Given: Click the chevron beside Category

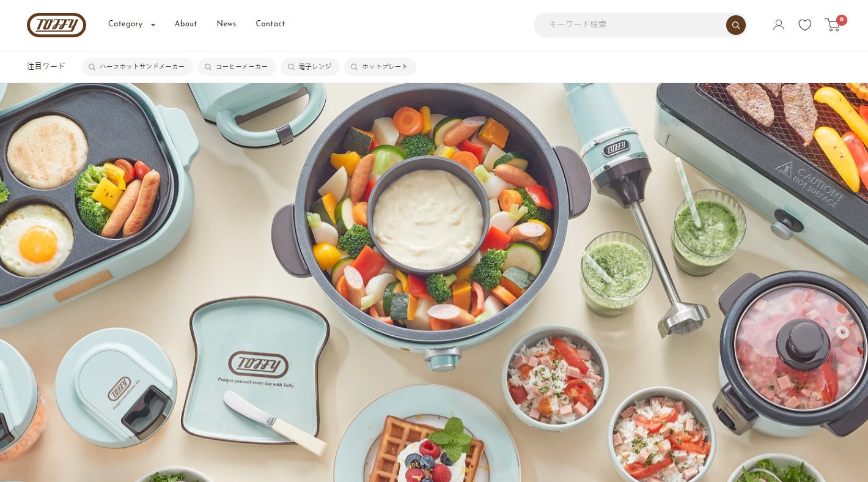Looking at the screenshot, I should pos(153,25).
